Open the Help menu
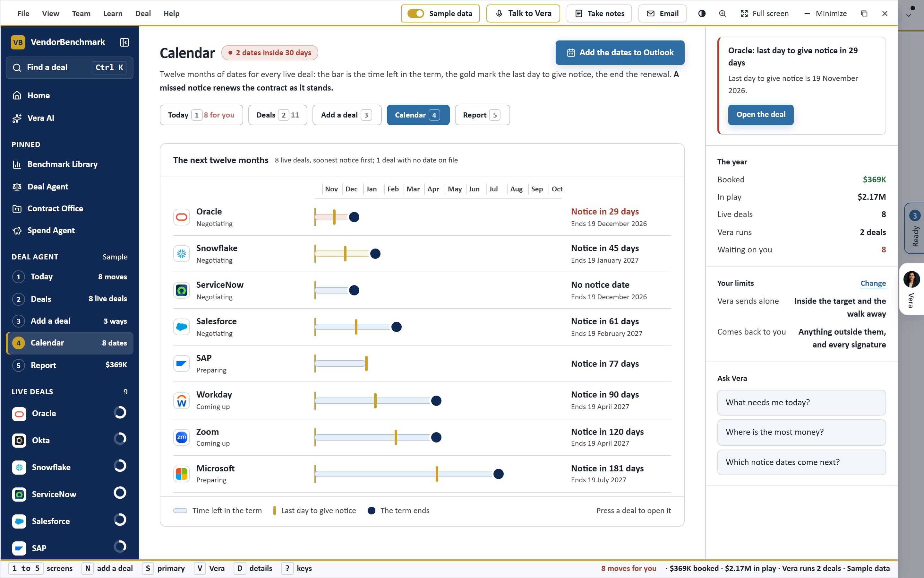Image resolution: width=924 pixels, height=578 pixels. pyautogui.click(x=171, y=13)
